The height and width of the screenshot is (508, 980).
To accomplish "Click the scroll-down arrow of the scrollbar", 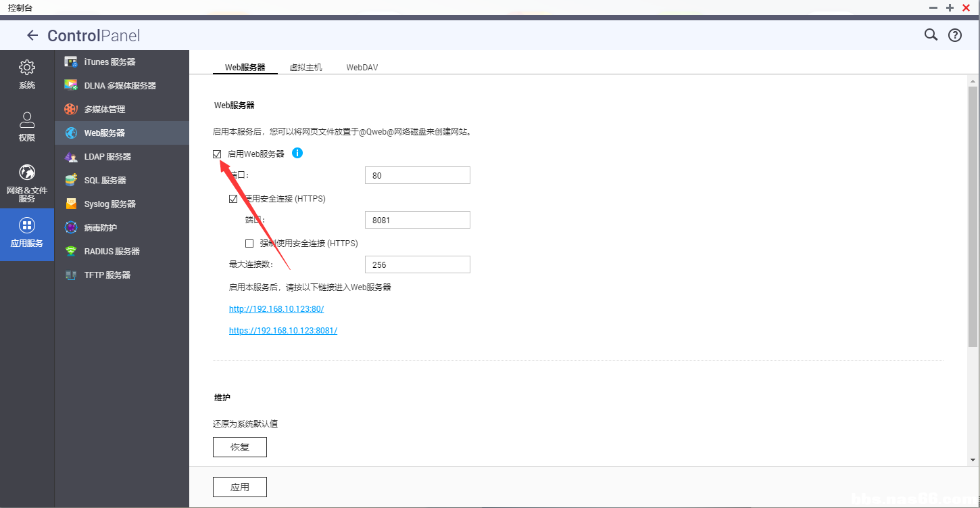I will point(973,460).
